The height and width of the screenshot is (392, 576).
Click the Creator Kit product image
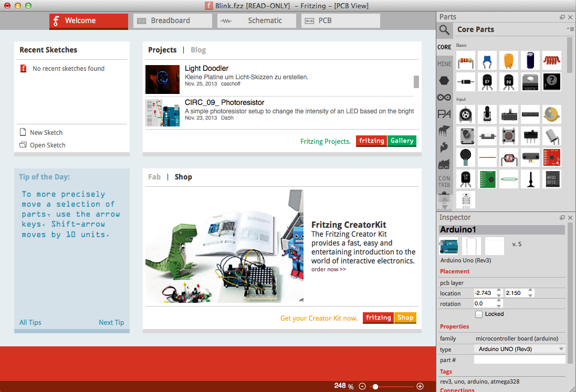224,246
